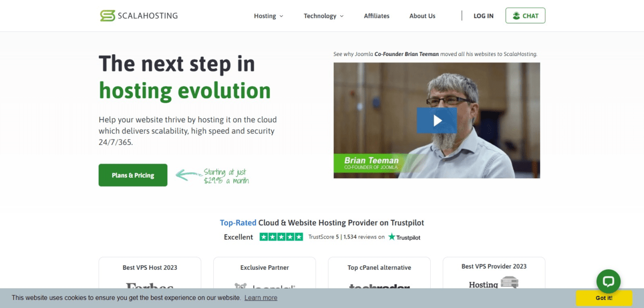Screen dimensions: 644x308
Task: Click the LOG IN link
Action: pyautogui.click(x=484, y=16)
